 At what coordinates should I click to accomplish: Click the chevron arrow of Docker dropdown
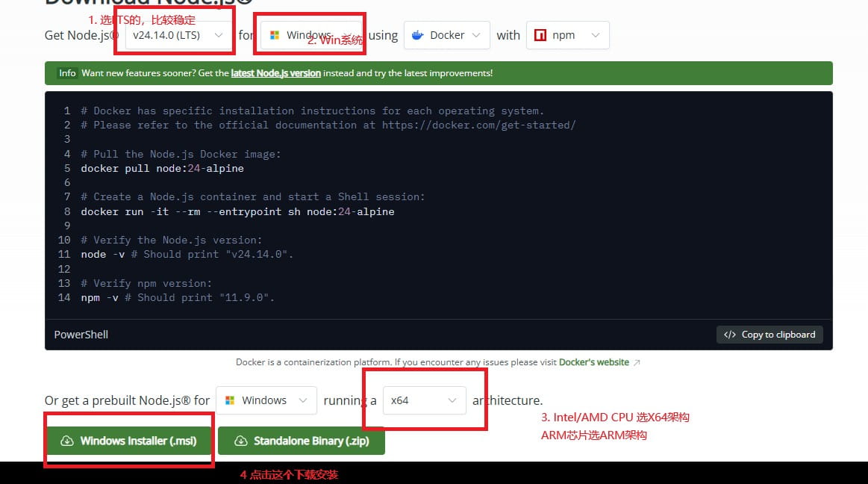click(x=476, y=35)
